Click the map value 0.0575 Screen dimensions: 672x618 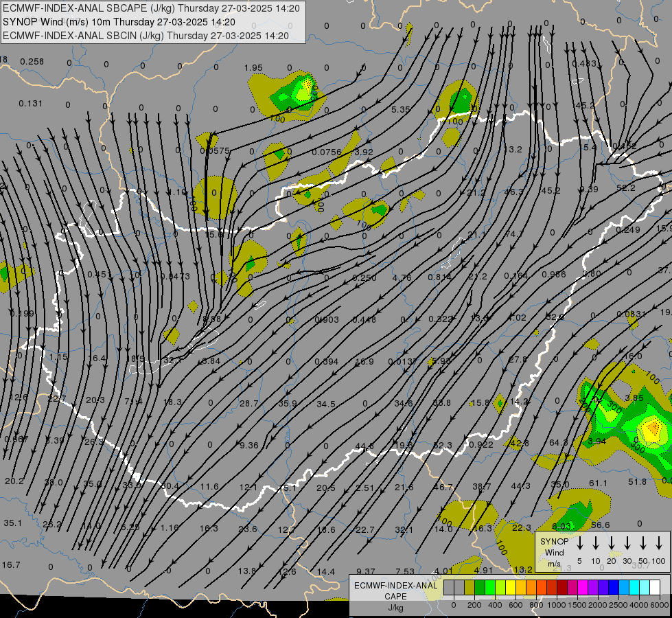pyautogui.click(x=215, y=151)
